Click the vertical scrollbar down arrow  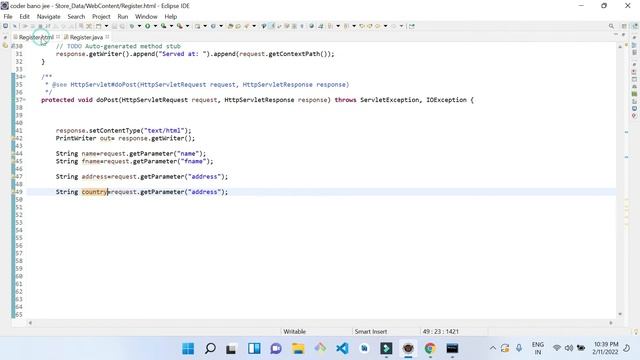[620, 314]
